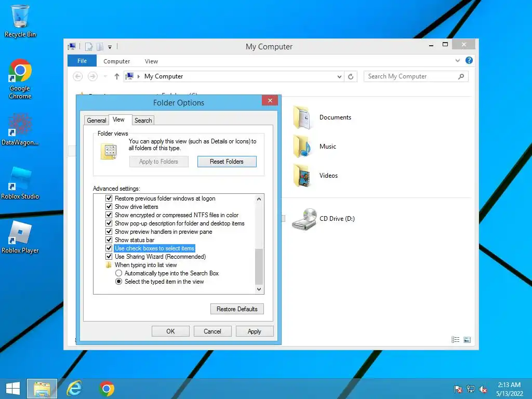
Task: Select Automatically type into the Search Box
Action: tap(118, 273)
